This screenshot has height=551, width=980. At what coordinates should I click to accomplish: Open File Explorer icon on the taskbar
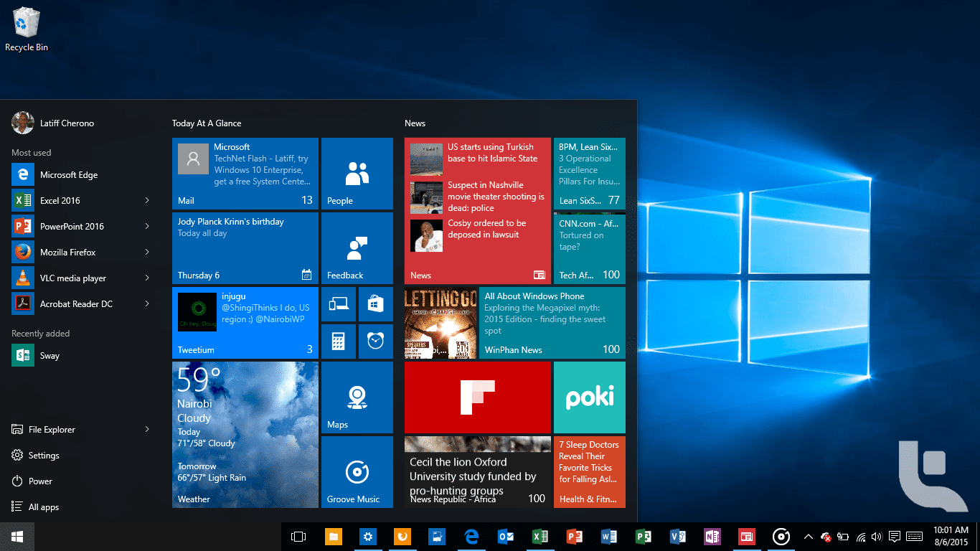point(334,537)
